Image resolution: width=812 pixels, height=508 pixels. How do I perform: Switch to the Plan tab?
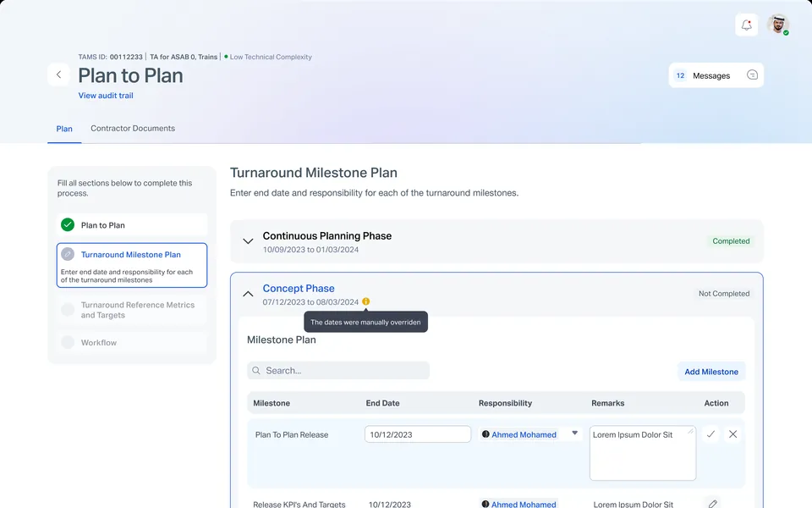pos(64,129)
